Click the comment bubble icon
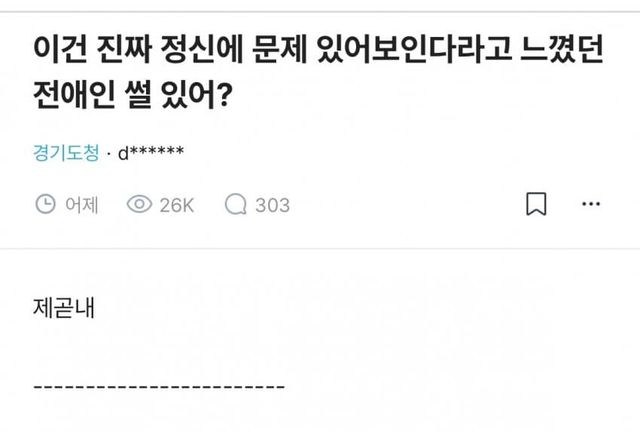Viewport: 640px width, 433px height. point(236,205)
